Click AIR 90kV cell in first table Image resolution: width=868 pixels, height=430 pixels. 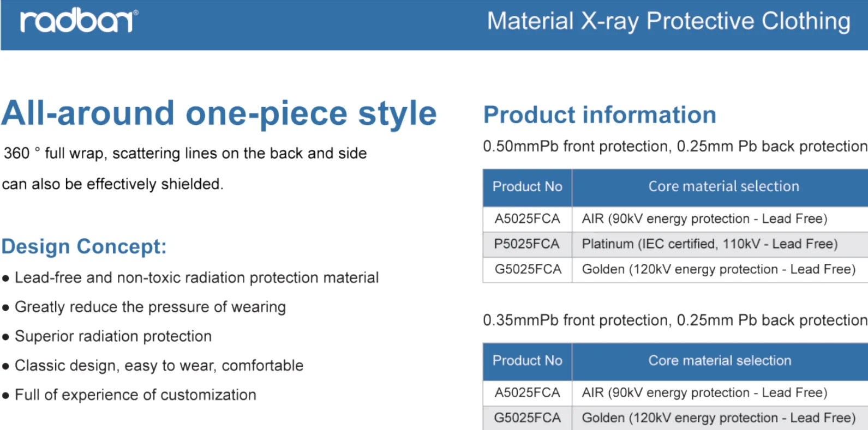pyautogui.click(x=720, y=219)
